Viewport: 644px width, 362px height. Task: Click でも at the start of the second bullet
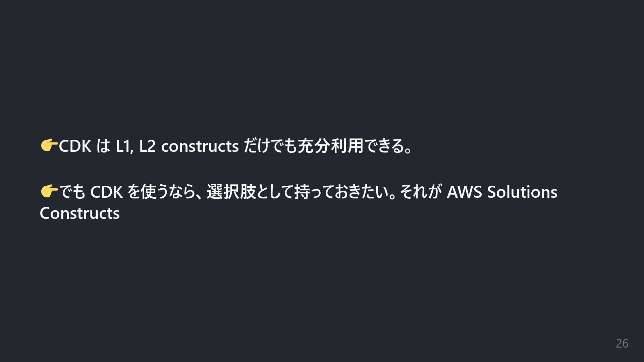[x=72, y=192]
